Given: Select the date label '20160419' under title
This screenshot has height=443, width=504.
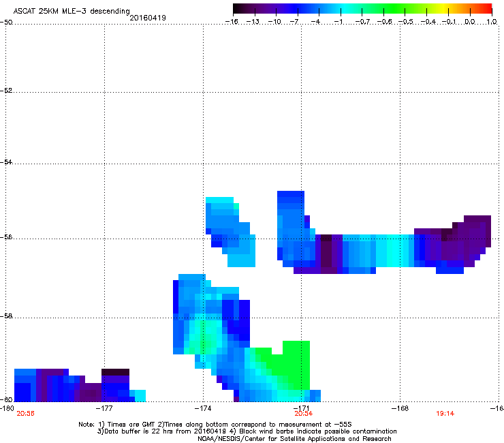Looking at the screenshot, I should pos(148,18).
